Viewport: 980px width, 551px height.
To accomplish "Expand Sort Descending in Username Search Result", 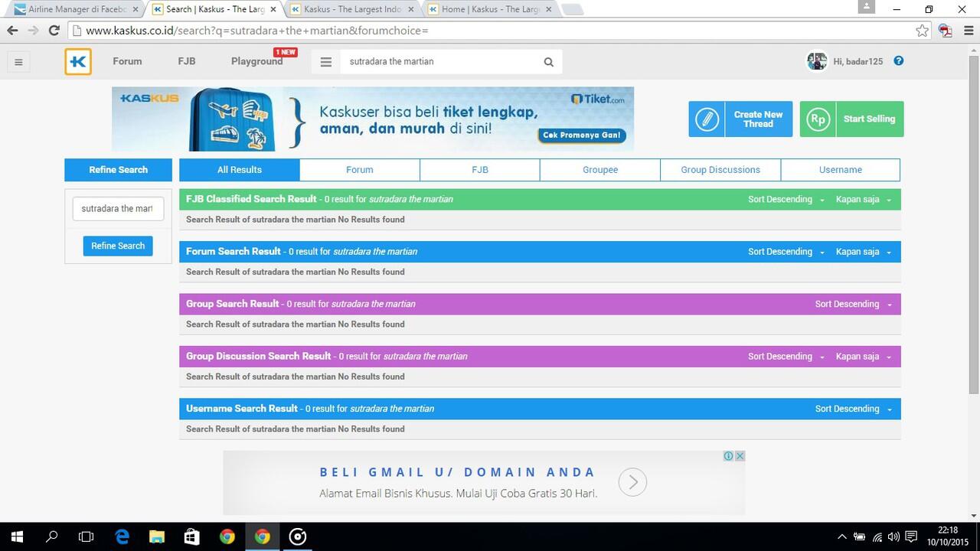I will point(854,409).
